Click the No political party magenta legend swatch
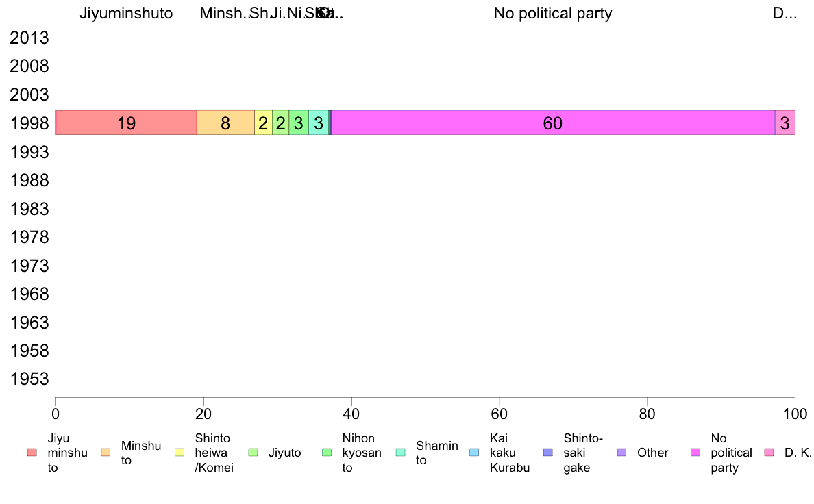Image resolution: width=814 pixels, height=504 pixels. click(x=695, y=453)
